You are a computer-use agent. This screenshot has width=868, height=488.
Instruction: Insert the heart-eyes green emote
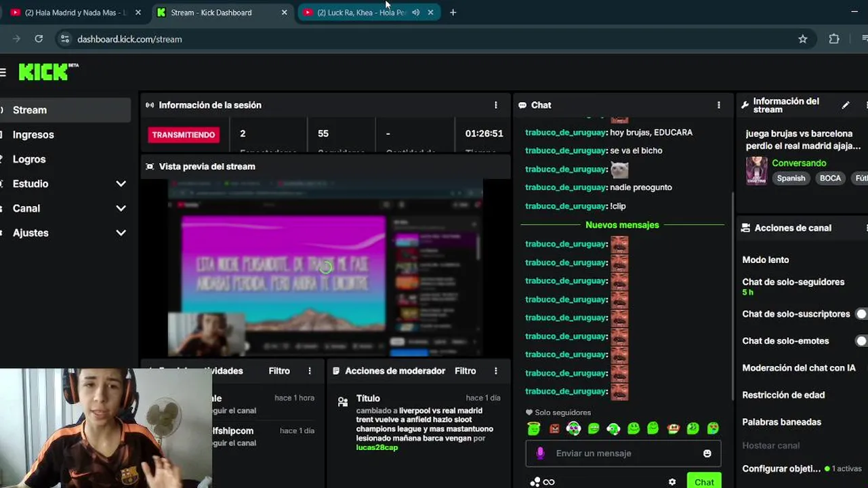[713, 428]
